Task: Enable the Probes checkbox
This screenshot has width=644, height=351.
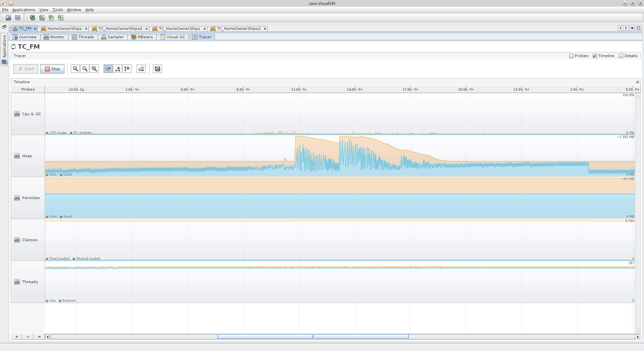Action: point(571,56)
